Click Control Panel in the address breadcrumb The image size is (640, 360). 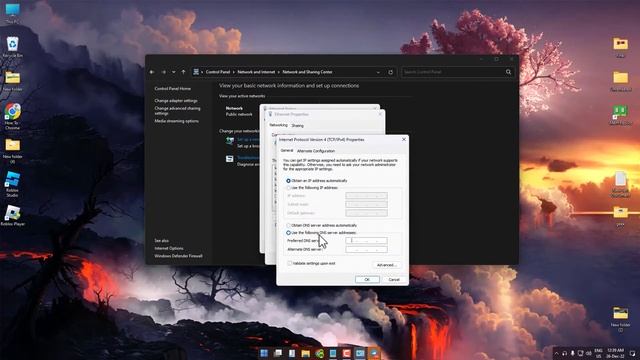pos(218,72)
